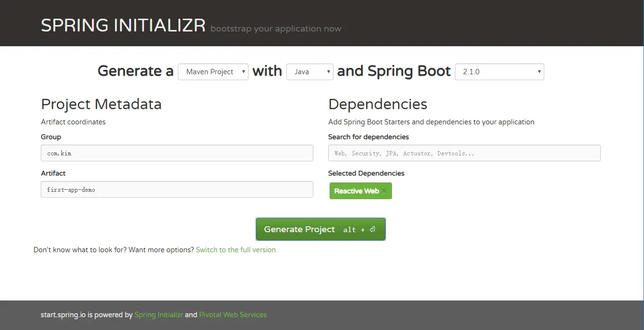Open the Spring Initializr footer link
644x330 pixels.
coord(159,315)
